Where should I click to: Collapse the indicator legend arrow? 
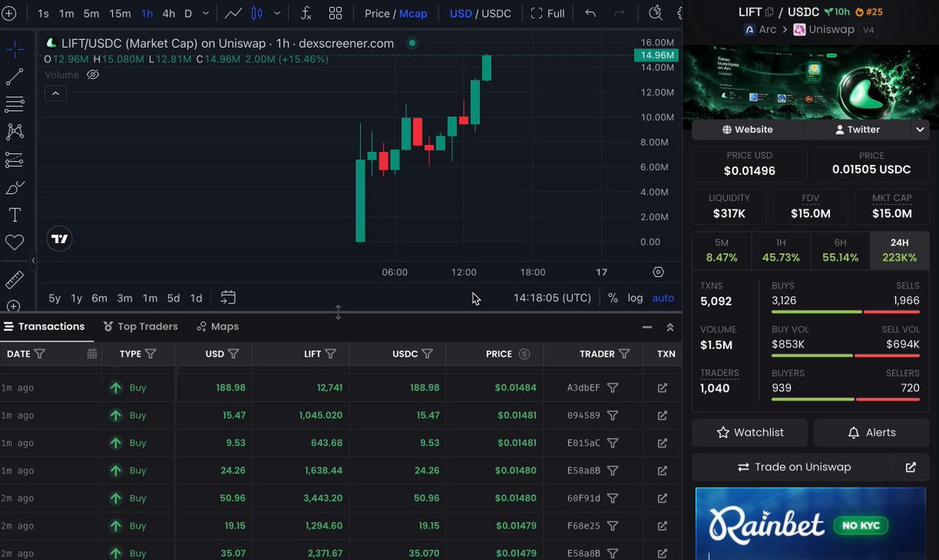pos(55,93)
